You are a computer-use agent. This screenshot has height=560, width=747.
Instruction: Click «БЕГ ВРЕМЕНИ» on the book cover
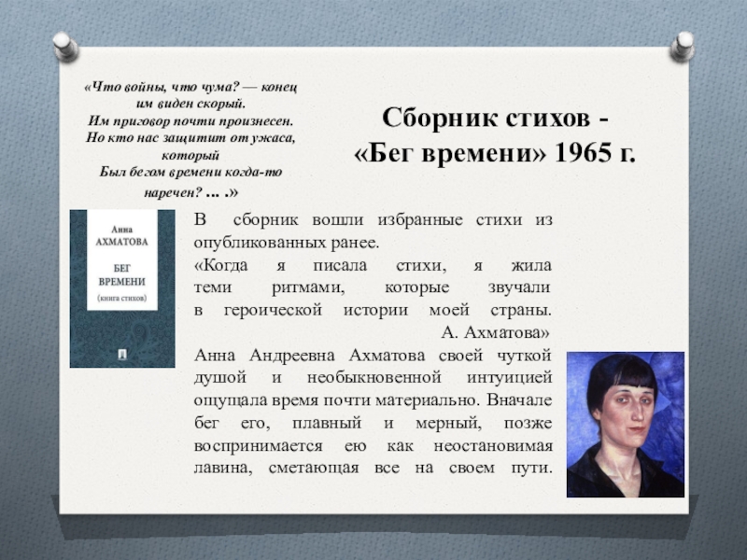(x=122, y=274)
